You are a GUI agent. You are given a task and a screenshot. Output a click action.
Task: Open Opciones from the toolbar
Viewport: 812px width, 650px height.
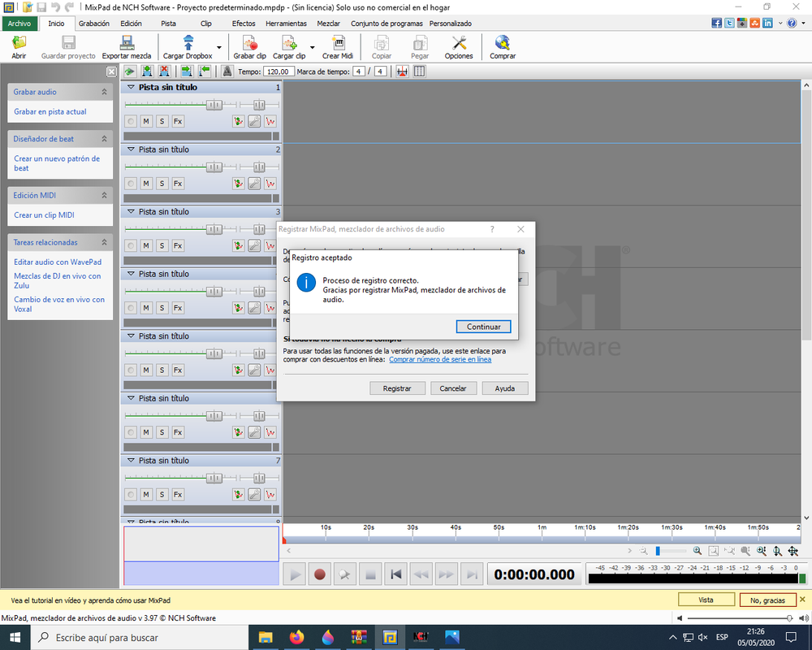click(459, 47)
